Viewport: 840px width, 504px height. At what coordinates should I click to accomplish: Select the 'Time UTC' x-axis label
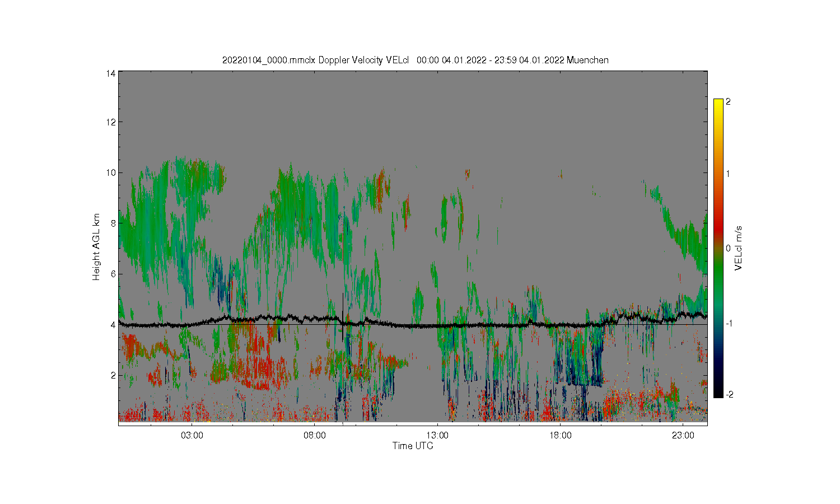point(413,446)
